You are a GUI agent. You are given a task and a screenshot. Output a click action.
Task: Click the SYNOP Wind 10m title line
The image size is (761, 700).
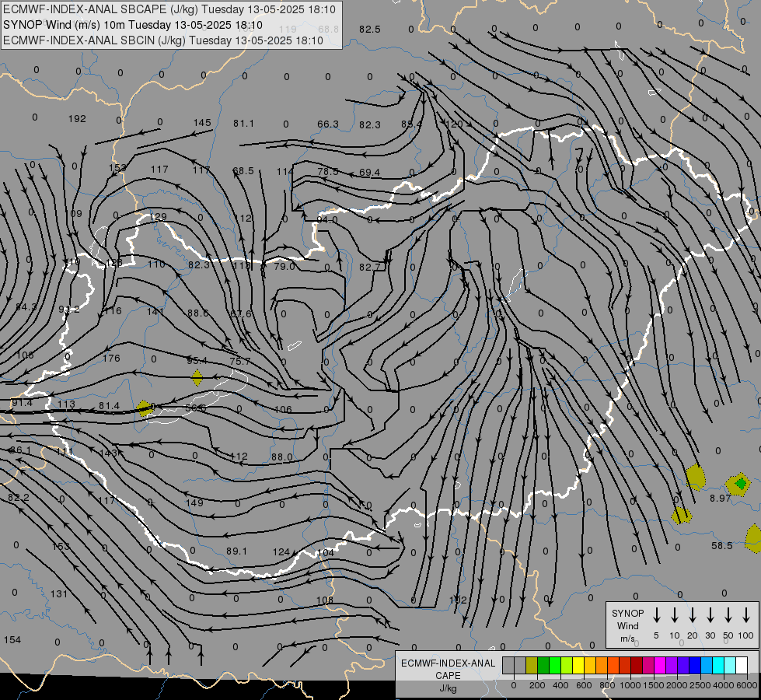(x=133, y=25)
